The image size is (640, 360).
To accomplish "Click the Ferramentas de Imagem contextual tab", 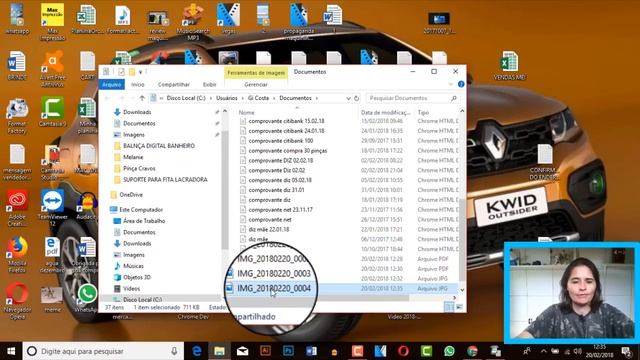I will point(256,73).
